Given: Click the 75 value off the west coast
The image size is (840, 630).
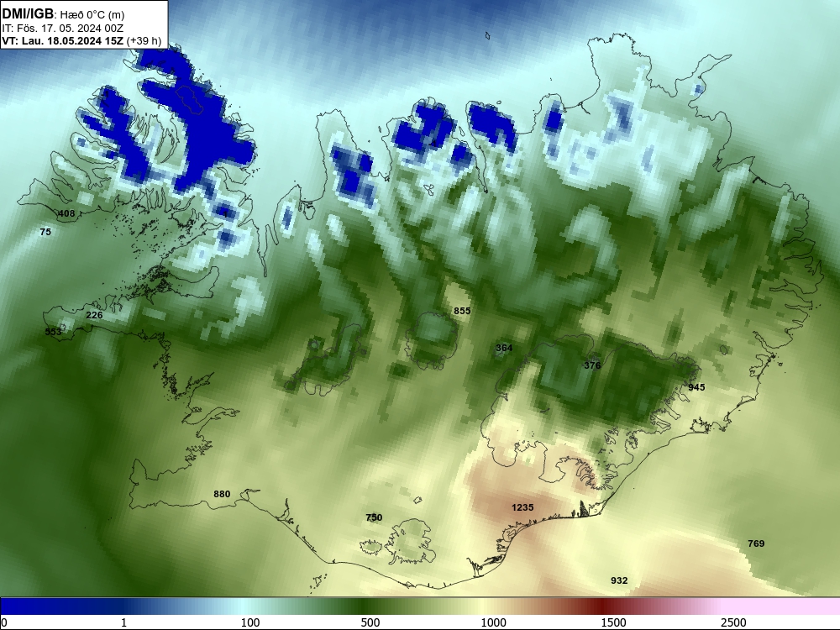Looking at the screenshot, I should (45, 232).
